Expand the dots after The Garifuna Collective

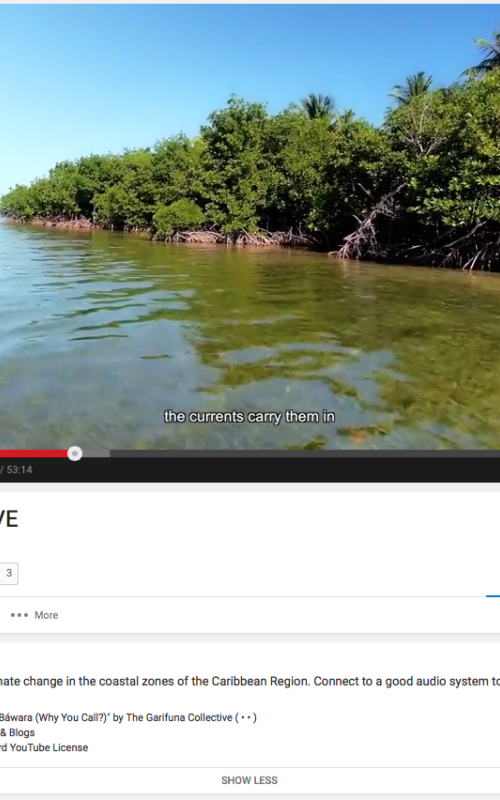coord(245,717)
